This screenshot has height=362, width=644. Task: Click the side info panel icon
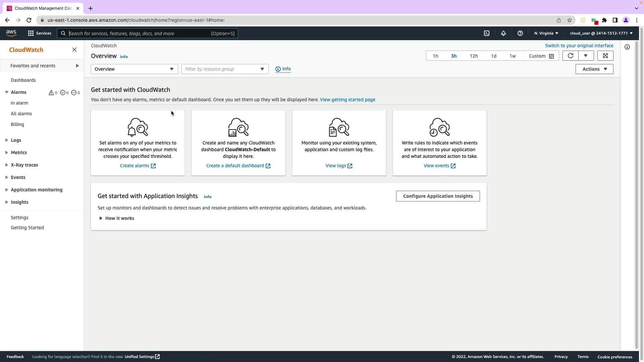tap(627, 47)
